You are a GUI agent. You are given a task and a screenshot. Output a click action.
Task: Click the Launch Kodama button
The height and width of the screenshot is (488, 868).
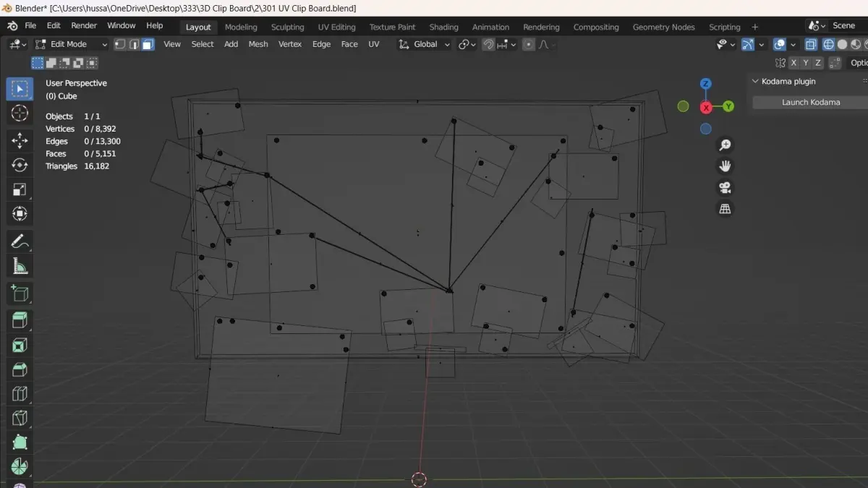pyautogui.click(x=810, y=102)
